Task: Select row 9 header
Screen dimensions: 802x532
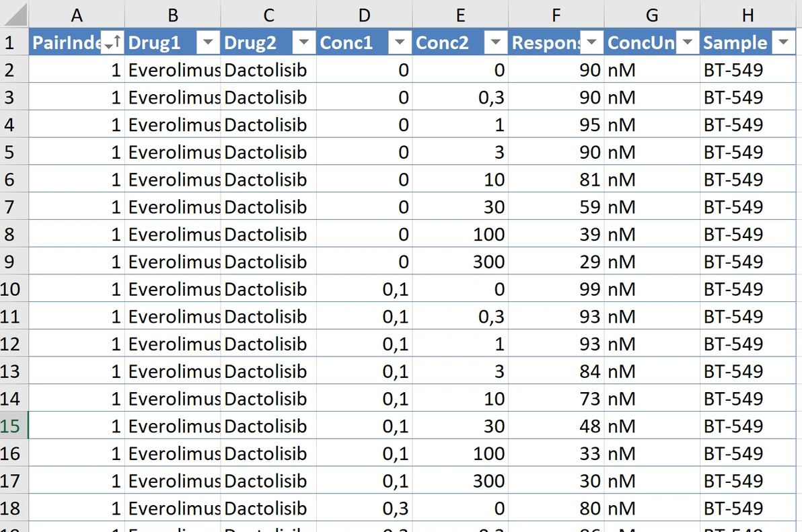Action: [13, 262]
